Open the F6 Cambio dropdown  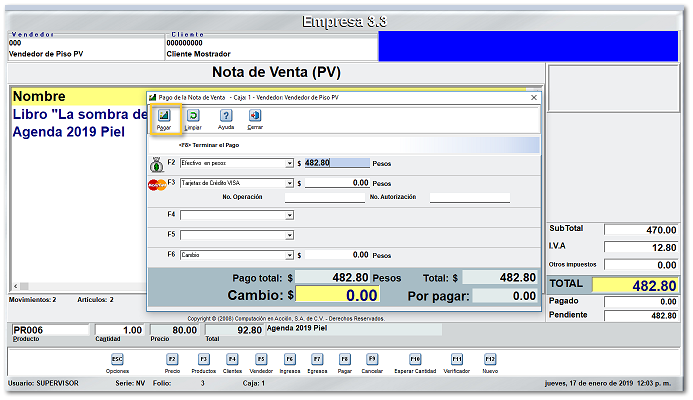click(x=289, y=255)
